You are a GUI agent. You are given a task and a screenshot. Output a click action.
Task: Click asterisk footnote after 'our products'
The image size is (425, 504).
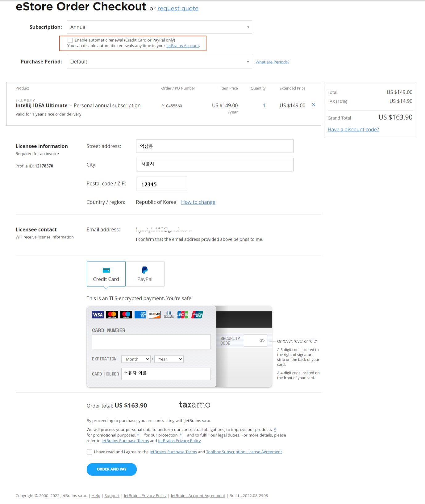point(275,429)
